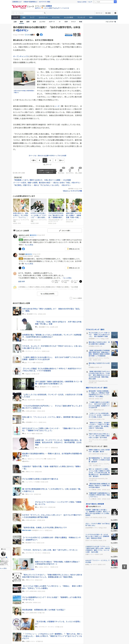Viewport: 129px width, 644px height.
Task: Open #性のギモン hashtag in headline
Action: [22, 30]
